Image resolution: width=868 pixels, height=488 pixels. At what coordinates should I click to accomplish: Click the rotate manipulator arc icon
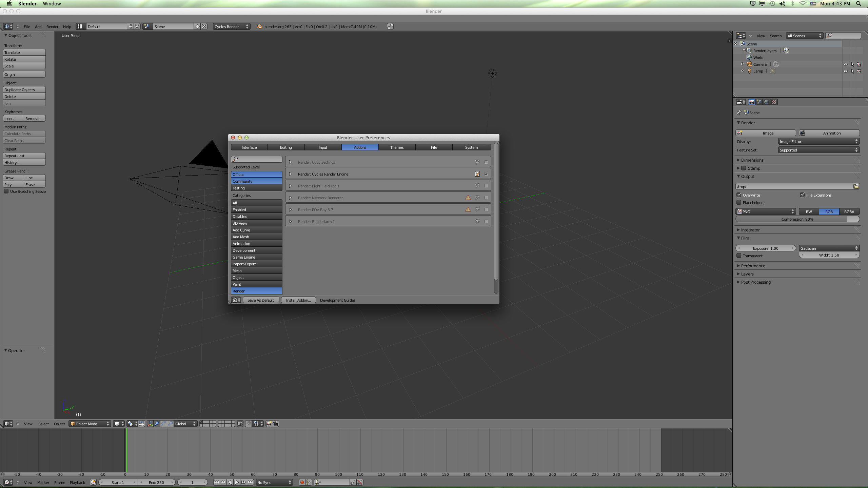click(x=163, y=424)
